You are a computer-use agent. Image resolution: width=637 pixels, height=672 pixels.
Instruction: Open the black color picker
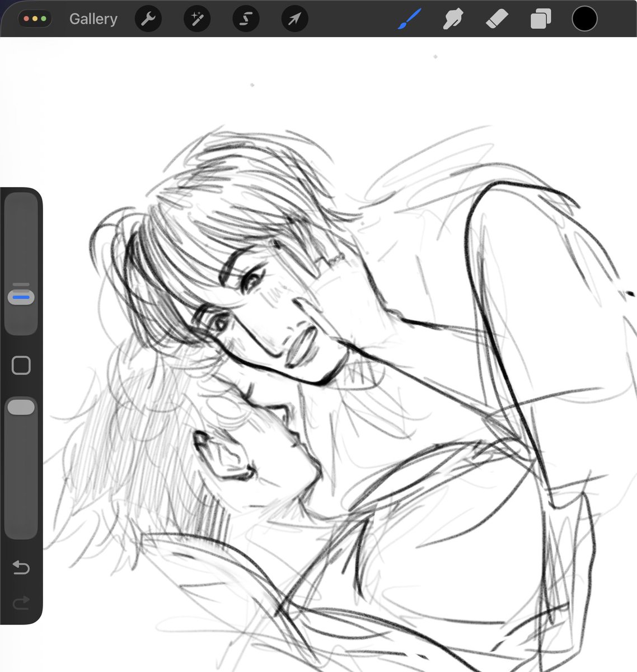pos(584,19)
